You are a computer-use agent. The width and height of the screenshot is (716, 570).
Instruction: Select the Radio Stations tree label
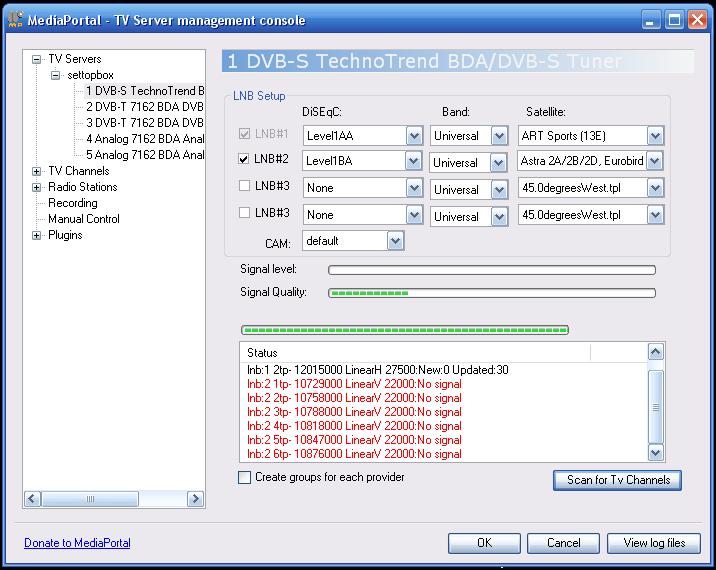(83, 187)
